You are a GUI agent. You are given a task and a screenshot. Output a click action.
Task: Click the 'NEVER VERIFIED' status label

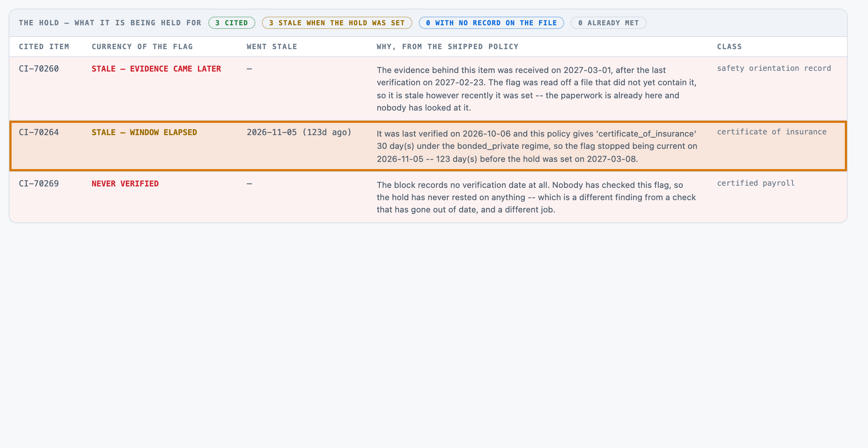pyautogui.click(x=125, y=184)
